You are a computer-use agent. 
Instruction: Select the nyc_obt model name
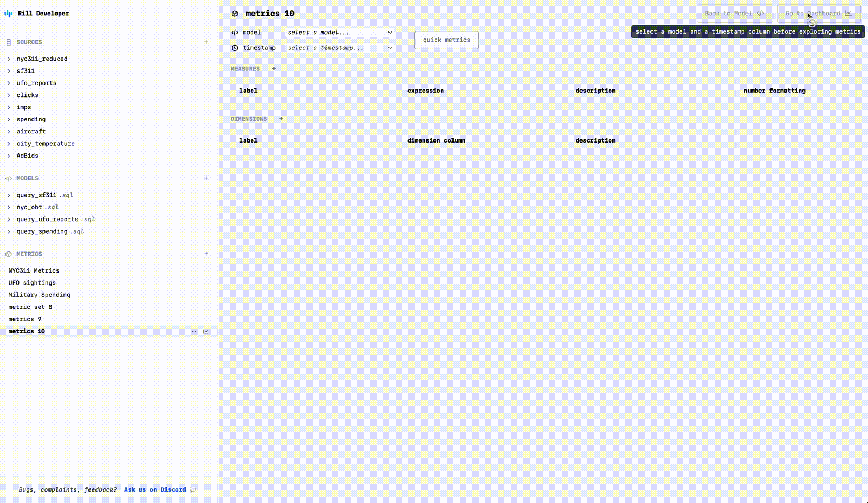(29, 207)
